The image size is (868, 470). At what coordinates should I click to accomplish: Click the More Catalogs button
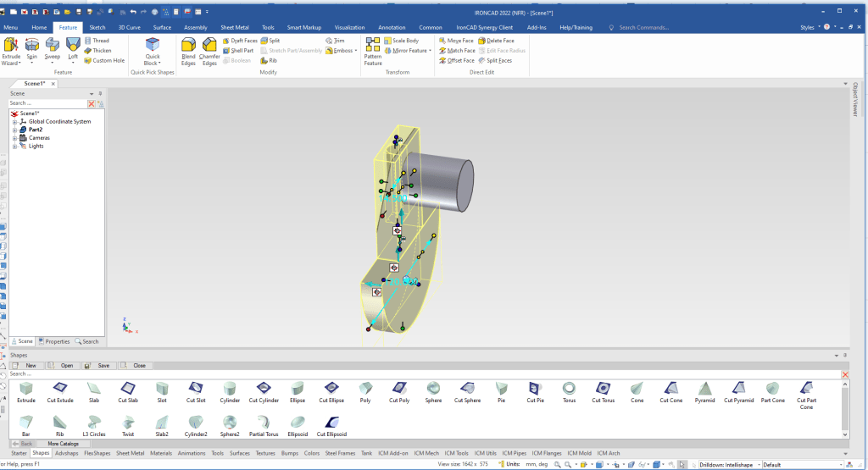pos(63,444)
